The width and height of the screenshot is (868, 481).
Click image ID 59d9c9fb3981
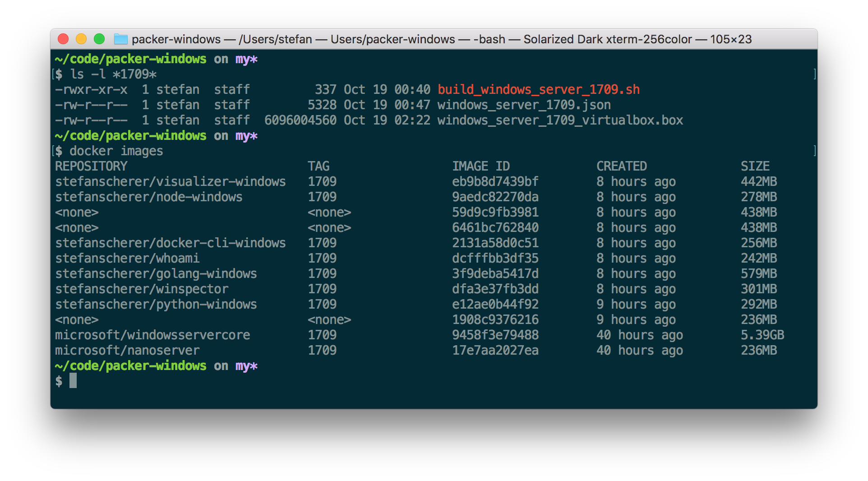click(x=495, y=213)
